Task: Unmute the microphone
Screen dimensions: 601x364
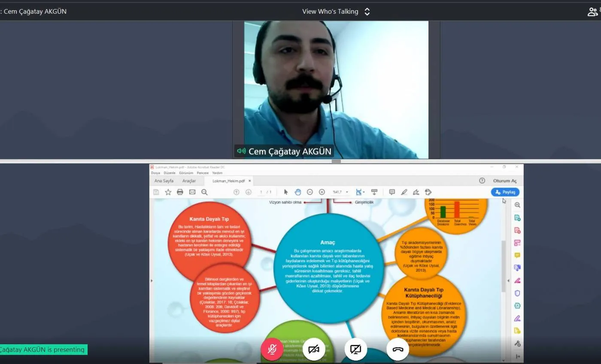Action: click(x=272, y=349)
